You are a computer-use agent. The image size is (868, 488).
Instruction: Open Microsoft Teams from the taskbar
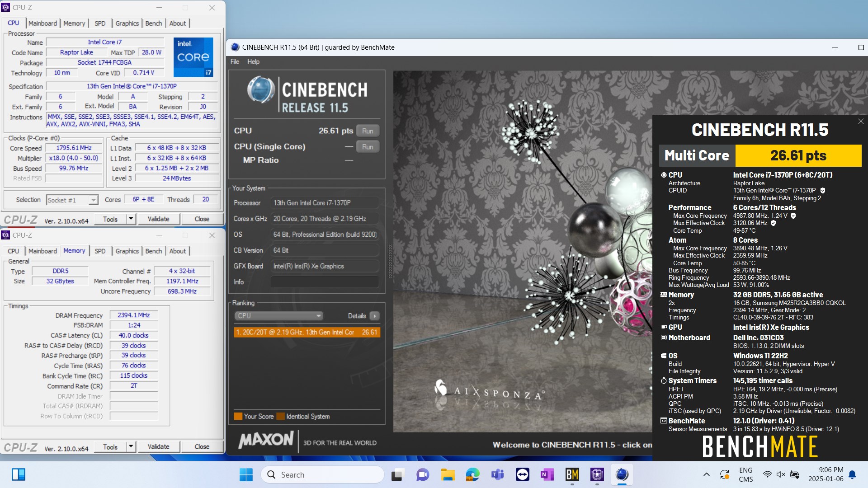coord(498,474)
